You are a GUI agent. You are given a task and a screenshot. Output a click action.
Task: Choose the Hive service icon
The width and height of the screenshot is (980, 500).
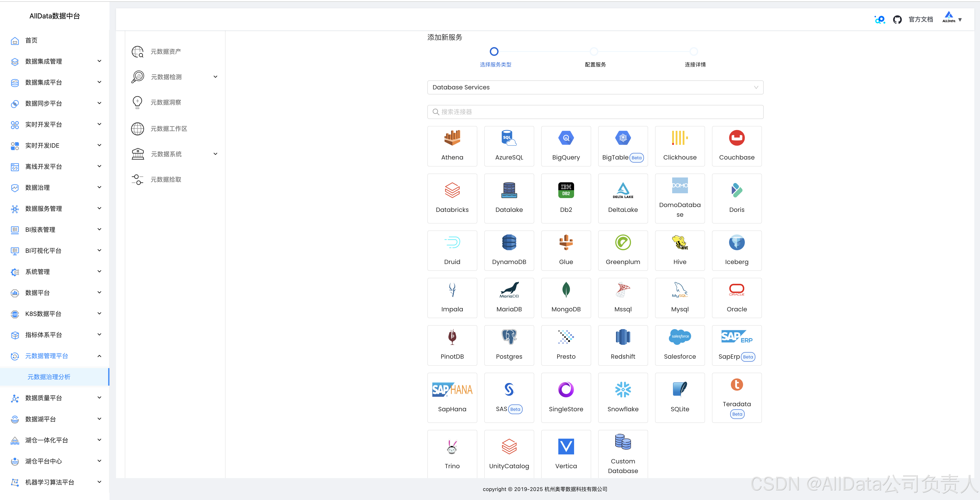tap(679, 242)
